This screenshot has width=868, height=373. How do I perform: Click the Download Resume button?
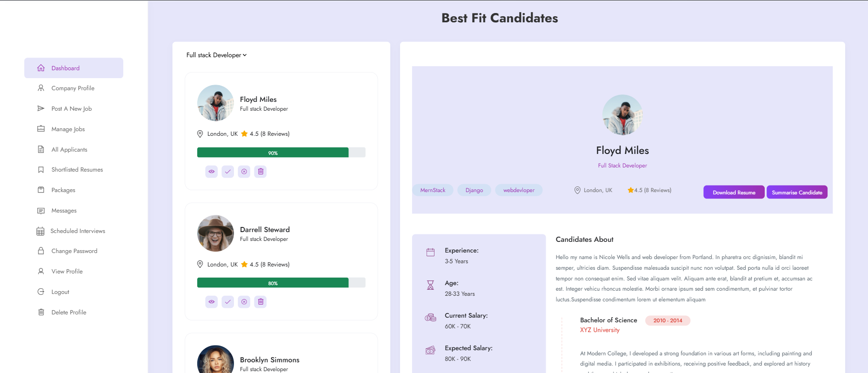[x=734, y=192]
